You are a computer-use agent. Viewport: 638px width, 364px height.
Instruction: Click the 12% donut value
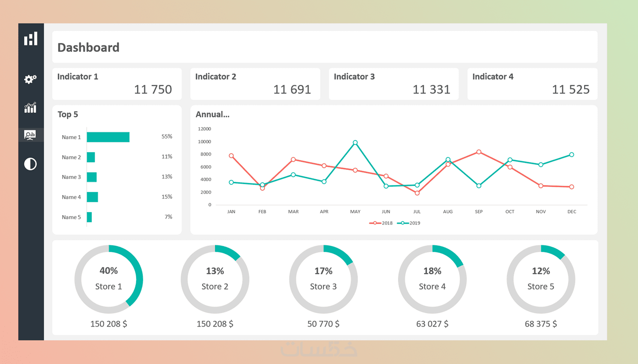[x=541, y=271]
